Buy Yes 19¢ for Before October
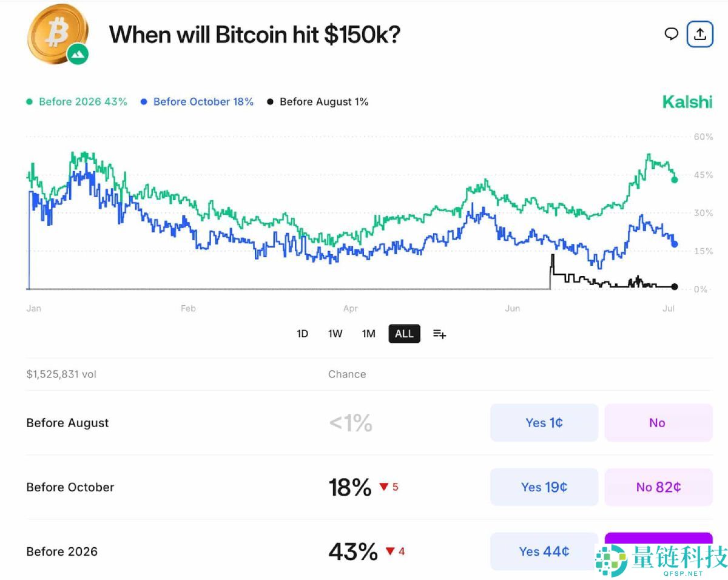The height and width of the screenshot is (580, 728). 544,487
